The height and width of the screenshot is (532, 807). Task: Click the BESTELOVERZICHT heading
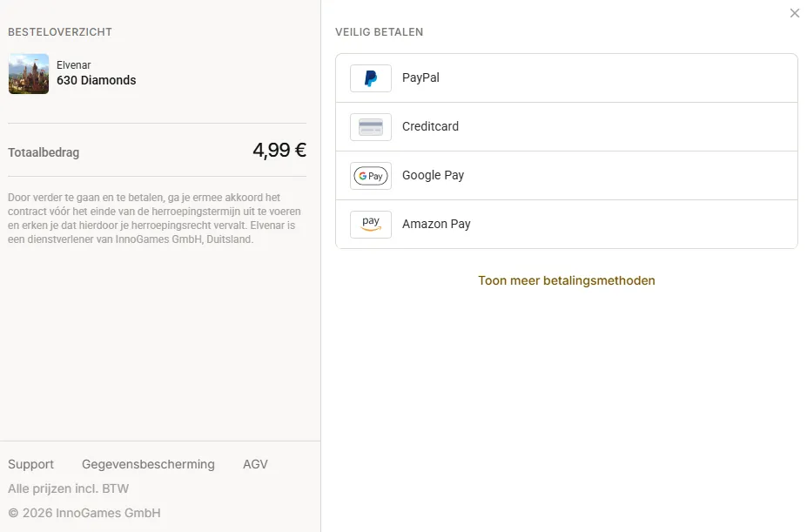60,32
